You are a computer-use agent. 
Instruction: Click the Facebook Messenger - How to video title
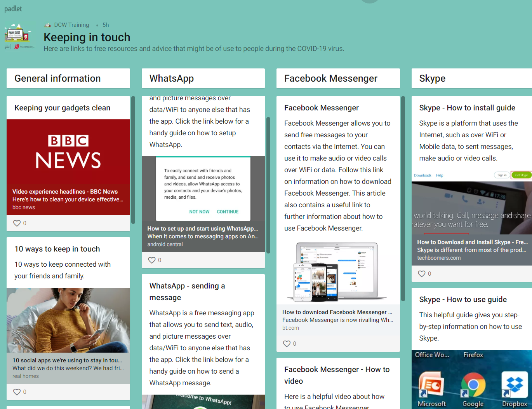(x=337, y=375)
